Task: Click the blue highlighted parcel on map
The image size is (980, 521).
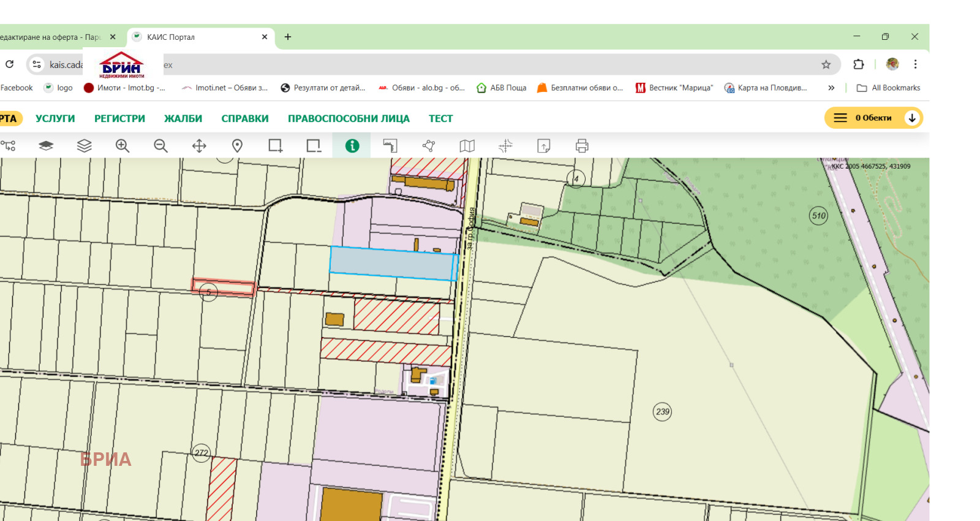Action: pyautogui.click(x=392, y=264)
